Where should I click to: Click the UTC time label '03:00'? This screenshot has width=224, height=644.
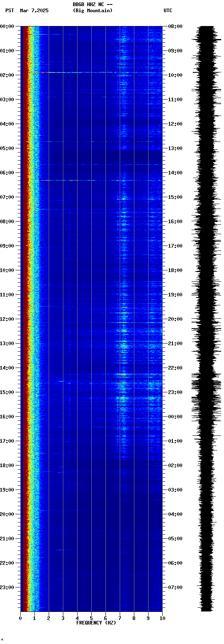point(175,490)
